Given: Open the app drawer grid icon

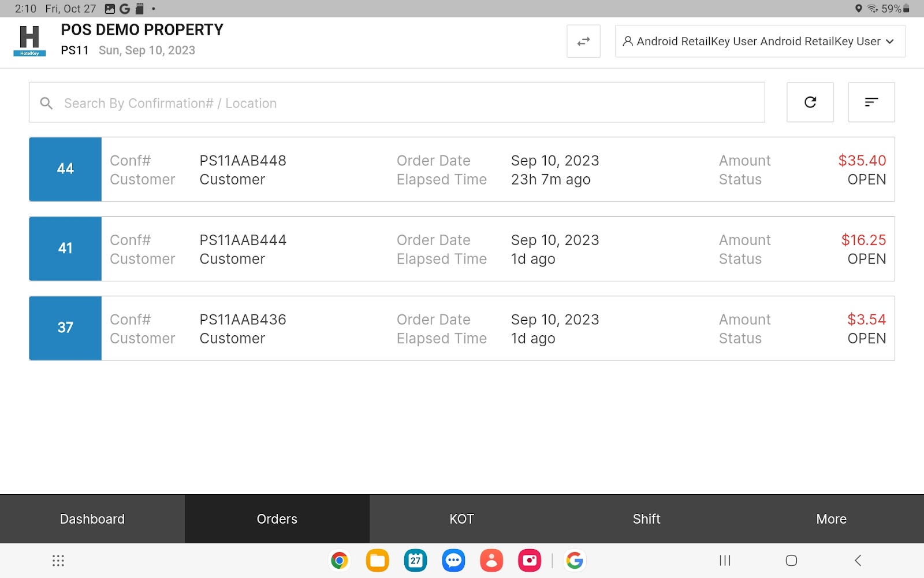Looking at the screenshot, I should (57, 561).
